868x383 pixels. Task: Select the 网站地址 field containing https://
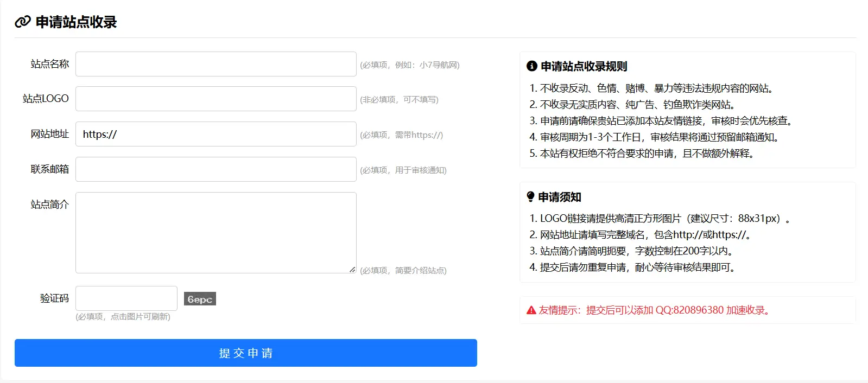(x=216, y=134)
